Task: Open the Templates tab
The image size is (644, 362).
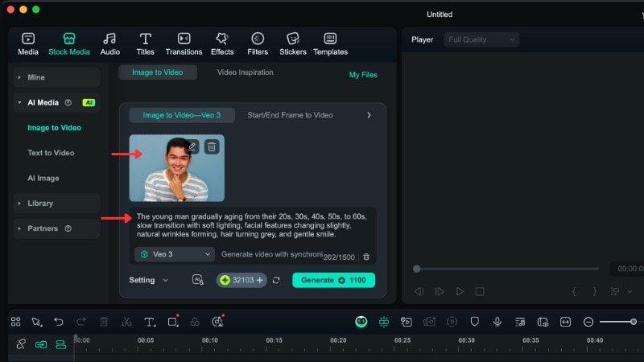Action: [x=330, y=44]
